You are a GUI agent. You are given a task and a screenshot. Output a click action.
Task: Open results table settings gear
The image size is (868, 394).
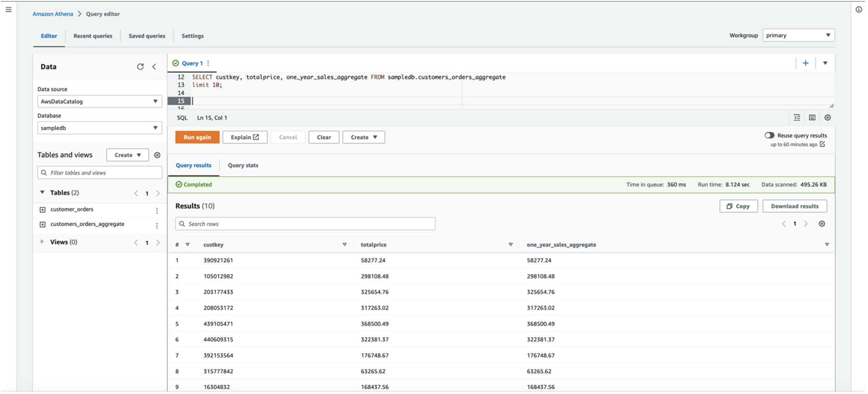[822, 224]
